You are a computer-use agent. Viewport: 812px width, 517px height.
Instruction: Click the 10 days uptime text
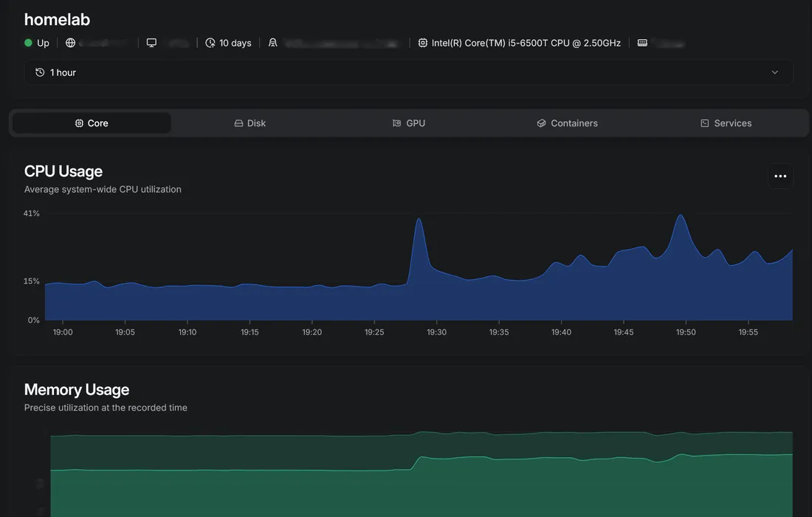pos(235,43)
